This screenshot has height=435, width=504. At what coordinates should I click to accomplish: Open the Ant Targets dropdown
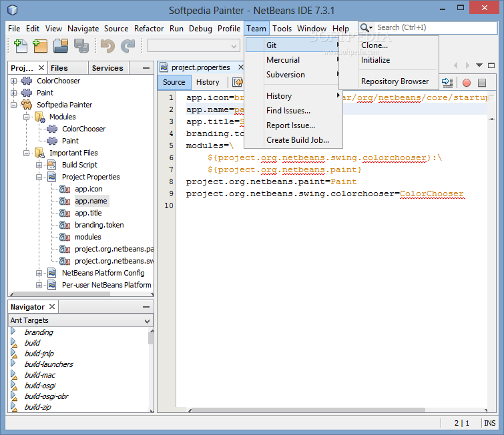(x=80, y=320)
